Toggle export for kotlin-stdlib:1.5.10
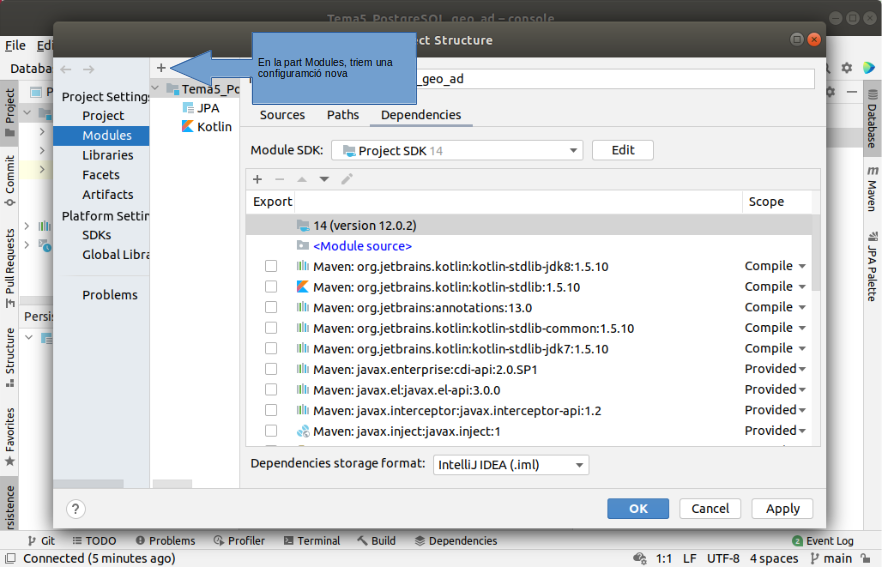This screenshot has width=882, height=567. pos(271,287)
